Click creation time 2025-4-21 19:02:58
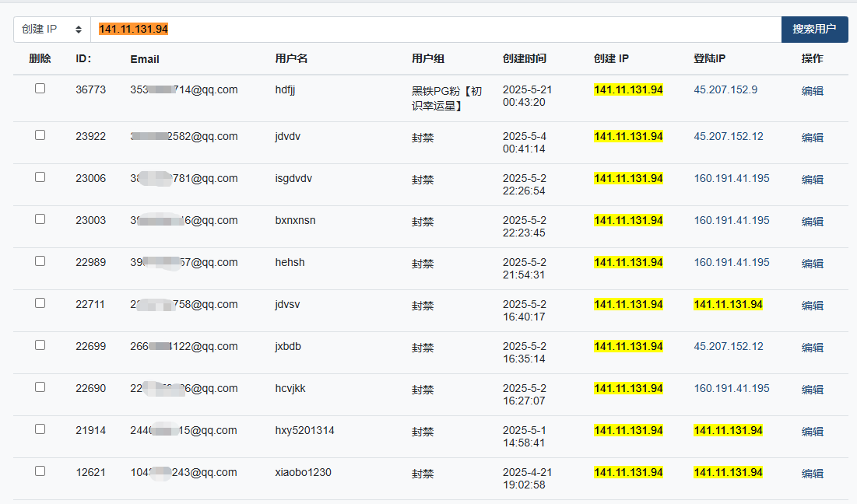The height and width of the screenshot is (504, 857). pos(528,479)
